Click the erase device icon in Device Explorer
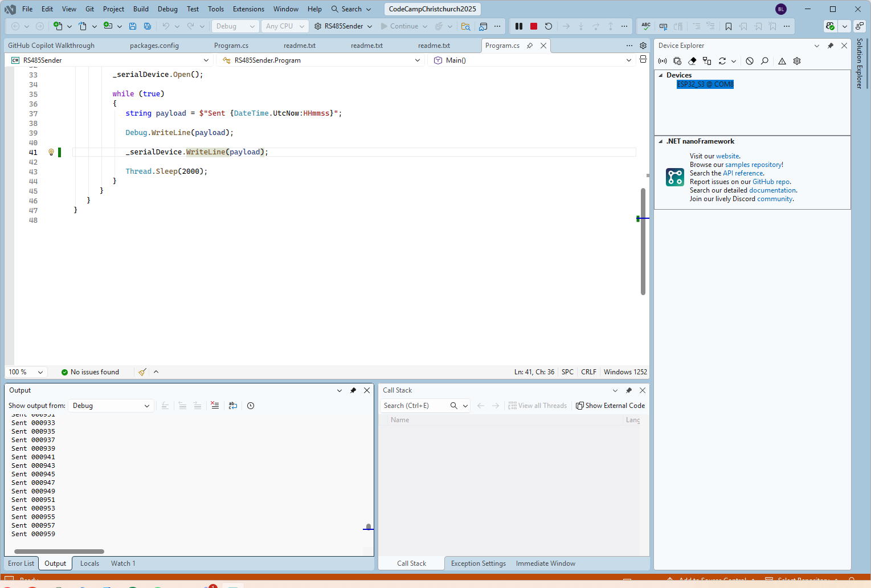Image resolution: width=871 pixels, height=588 pixels. [x=692, y=61]
